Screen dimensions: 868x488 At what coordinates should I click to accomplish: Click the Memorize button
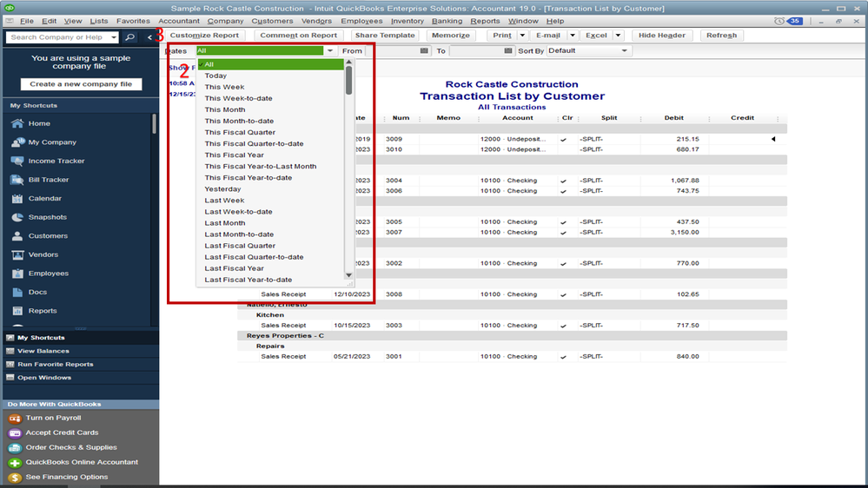point(451,36)
